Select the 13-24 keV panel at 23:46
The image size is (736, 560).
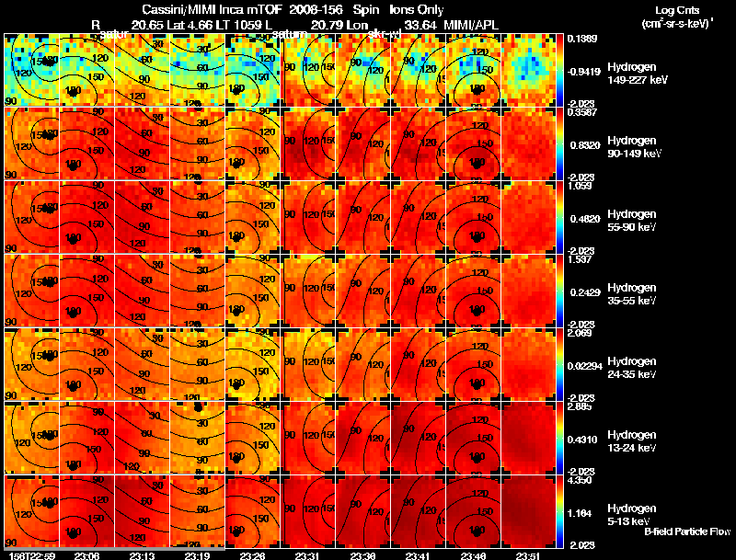474,438
